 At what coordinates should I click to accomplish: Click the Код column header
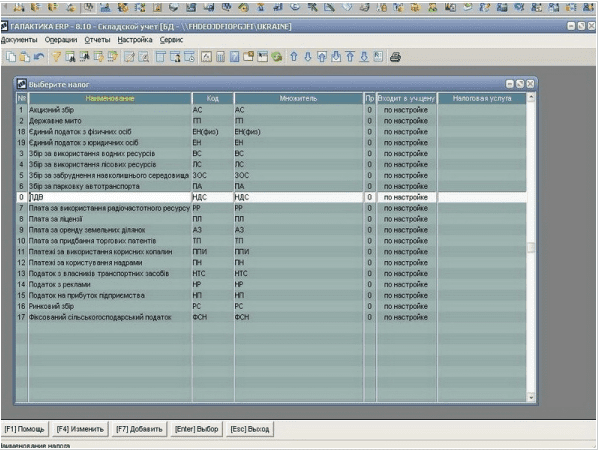click(213, 98)
